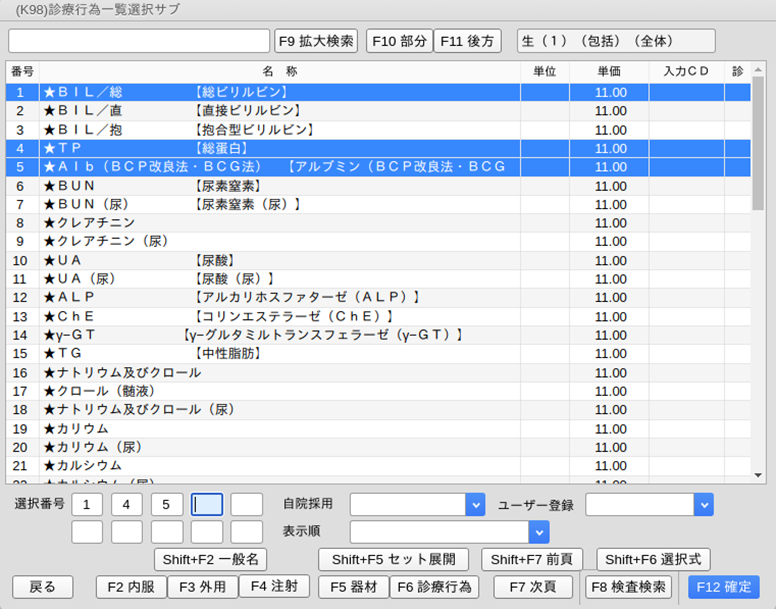Screen dimensions: 776x609
Task: Click Shift+F2 一般名 generic name button
Action: [211, 559]
